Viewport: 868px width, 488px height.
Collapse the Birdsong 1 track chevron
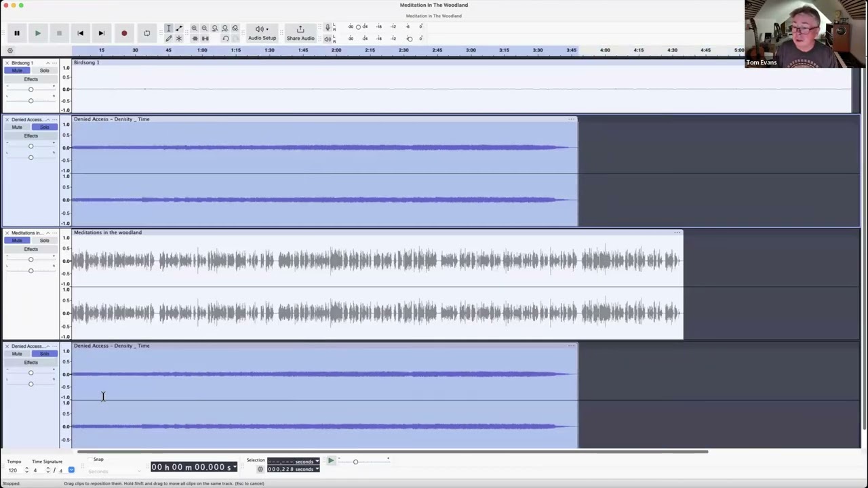point(47,63)
